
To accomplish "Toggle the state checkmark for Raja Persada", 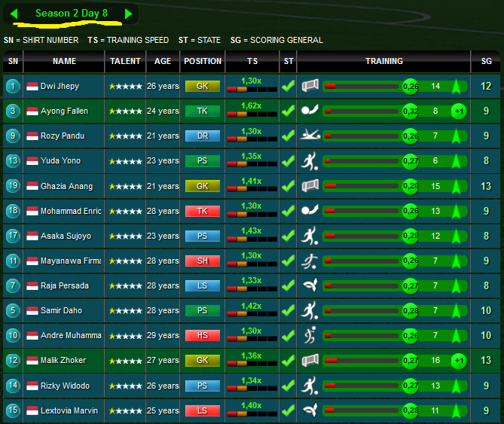I will point(288,285).
